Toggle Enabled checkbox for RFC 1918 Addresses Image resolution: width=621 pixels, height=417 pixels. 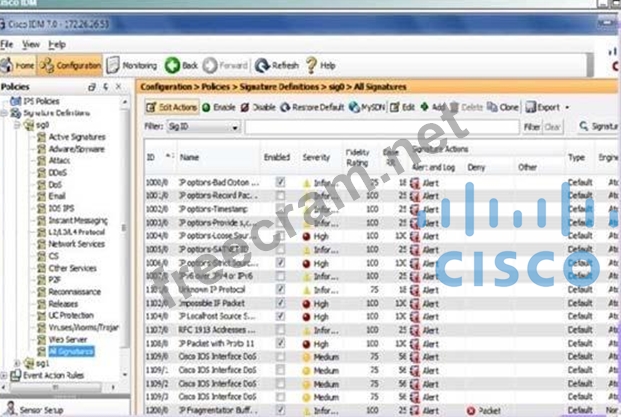tap(280, 329)
